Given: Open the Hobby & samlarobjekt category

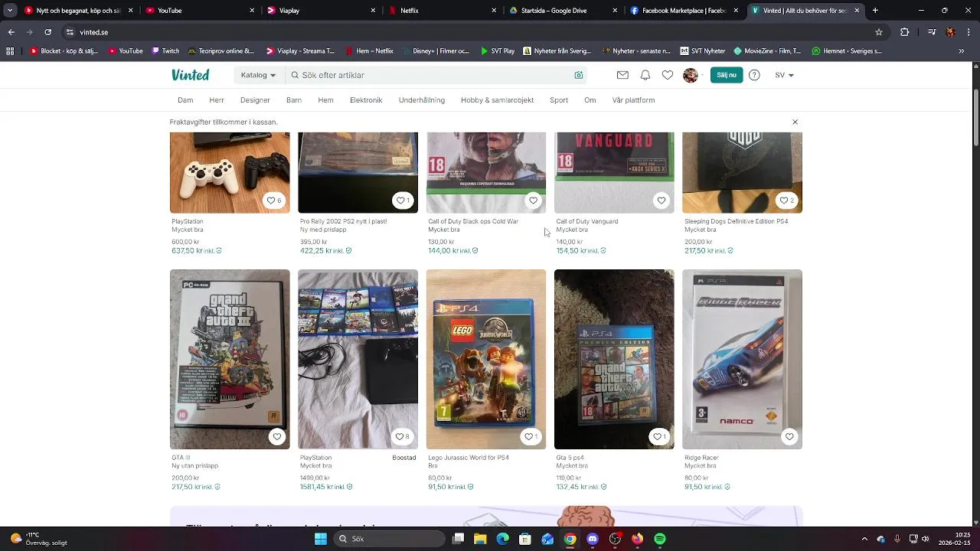Looking at the screenshot, I should (x=498, y=100).
